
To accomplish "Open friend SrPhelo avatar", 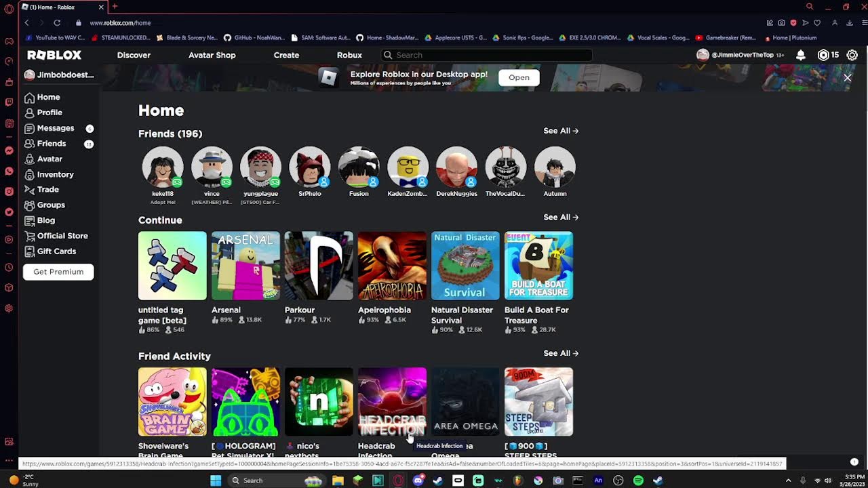I will tap(310, 167).
